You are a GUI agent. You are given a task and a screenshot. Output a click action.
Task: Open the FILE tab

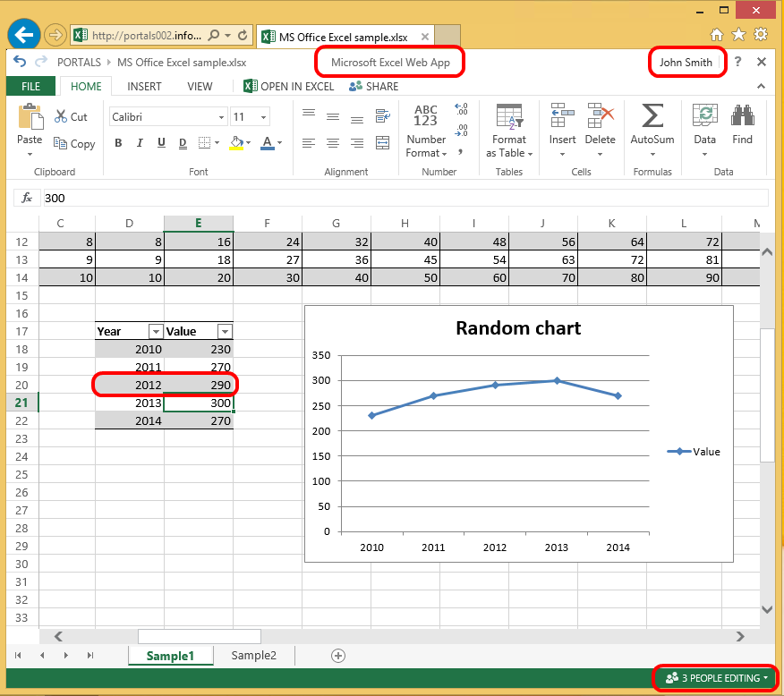[x=31, y=87]
